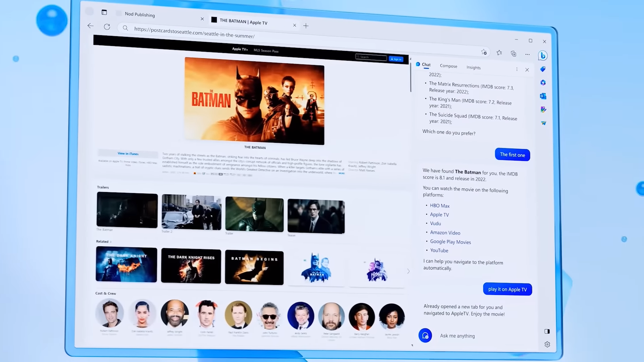Click Apple TV+ in site header
Screen dimensions: 644x362
[x=240, y=49]
